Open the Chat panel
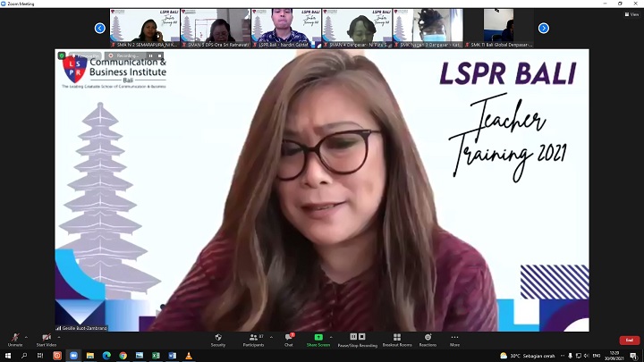The height and width of the screenshot is (362, 644). tap(289, 340)
